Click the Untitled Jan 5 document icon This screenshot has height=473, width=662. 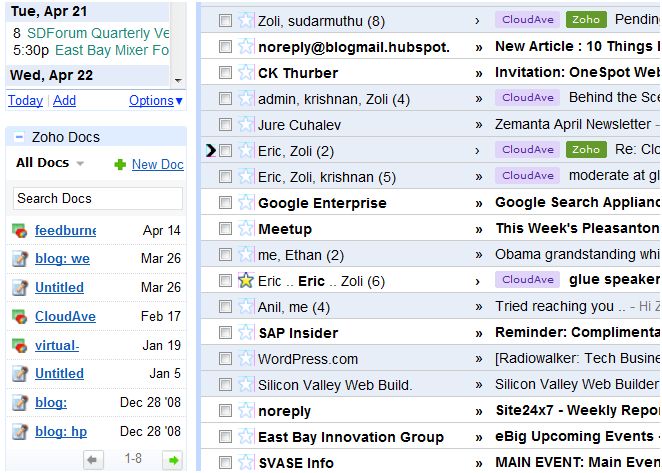(19, 374)
